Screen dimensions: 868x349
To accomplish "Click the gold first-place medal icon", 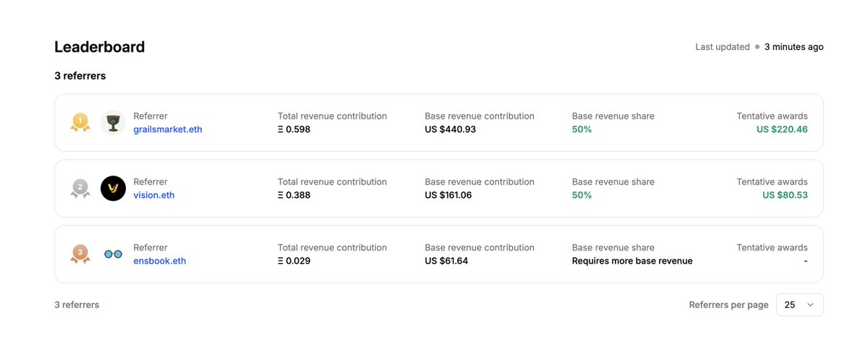I will pos(80,123).
